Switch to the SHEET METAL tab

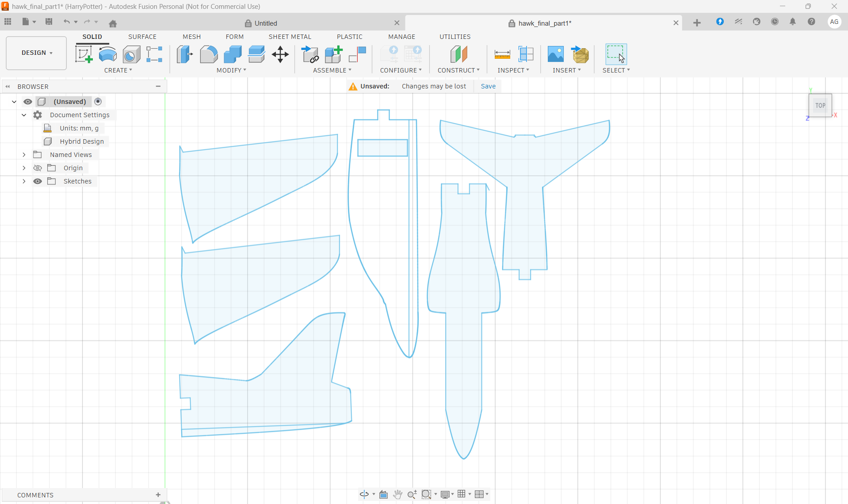(290, 37)
